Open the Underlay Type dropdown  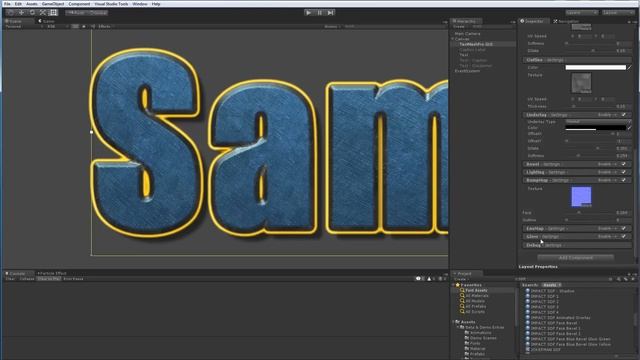click(598, 122)
